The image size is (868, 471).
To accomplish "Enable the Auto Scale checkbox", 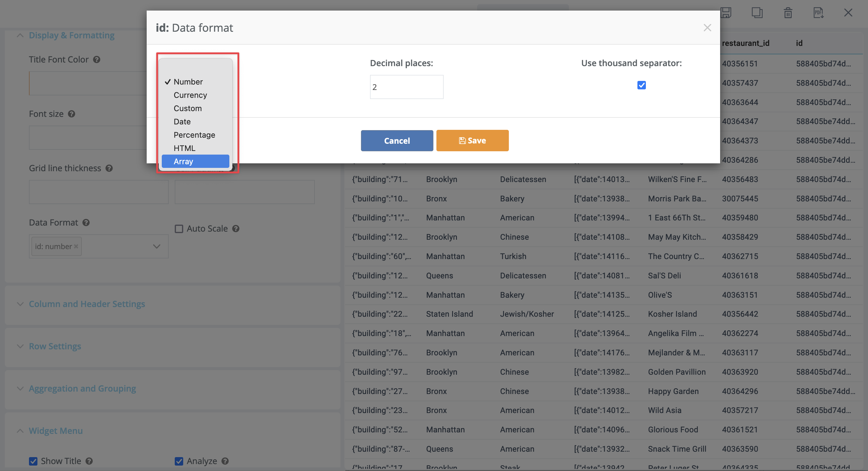I will 179,229.
